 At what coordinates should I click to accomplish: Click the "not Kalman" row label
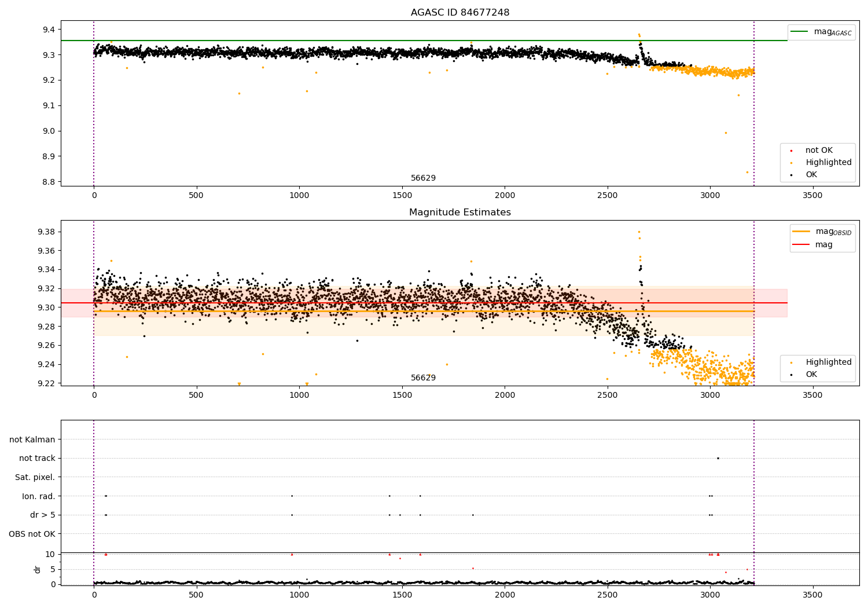(32, 440)
